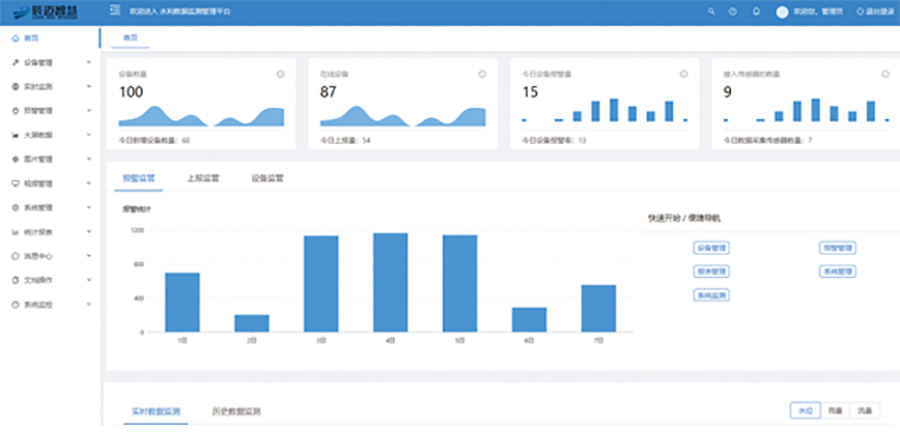Switch to the 上报监管 tab
The width and height of the screenshot is (900, 447).
202,177
